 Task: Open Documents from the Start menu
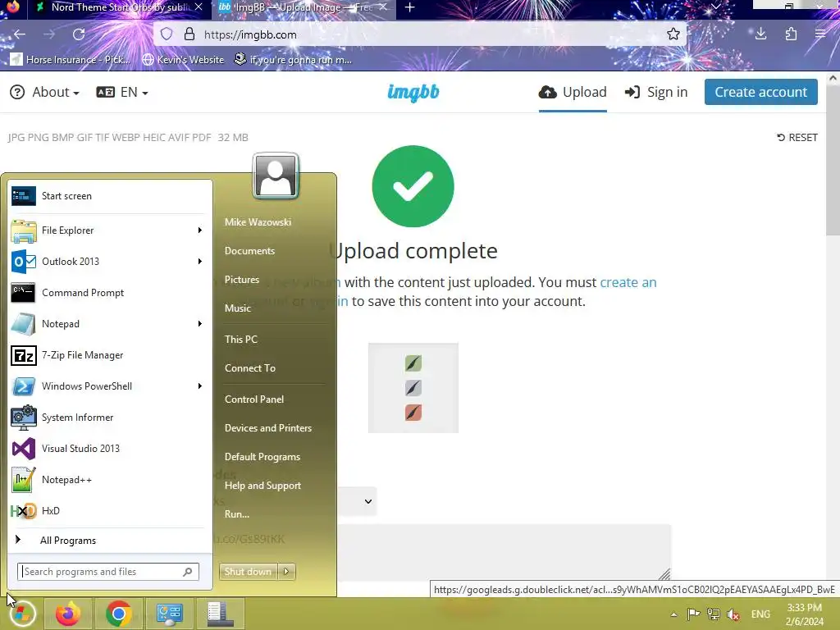click(249, 251)
